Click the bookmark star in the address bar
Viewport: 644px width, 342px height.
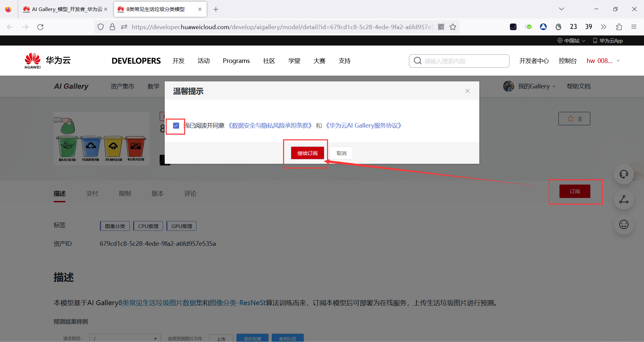pyautogui.click(x=453, y=27)
